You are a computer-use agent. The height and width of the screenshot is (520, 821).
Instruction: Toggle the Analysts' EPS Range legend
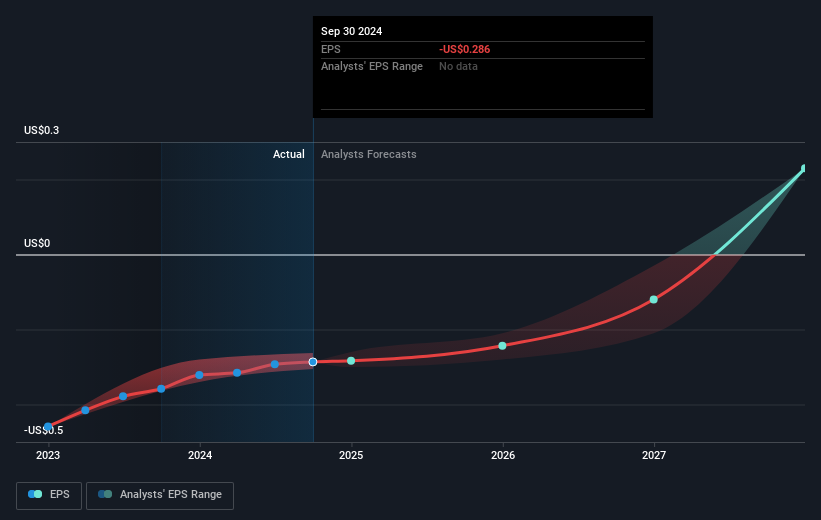(160, 495)
